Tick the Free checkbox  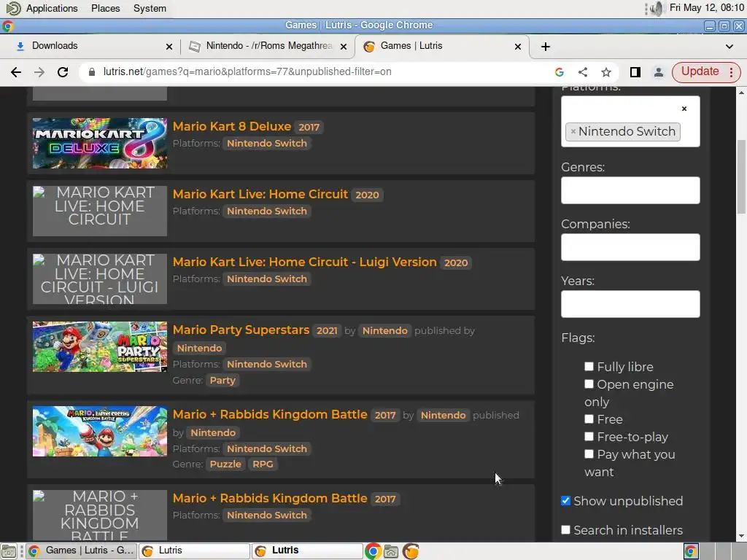[589, 419]
